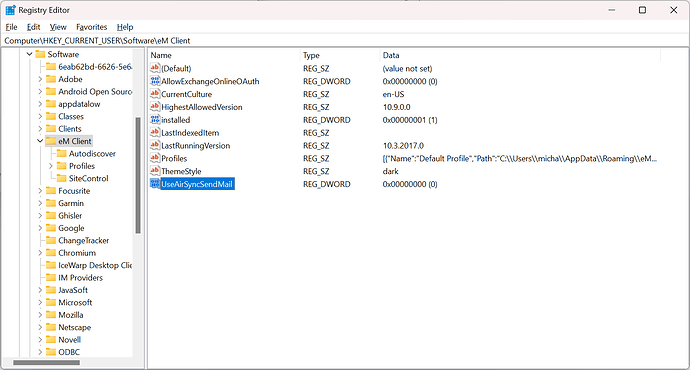
Task: Click the Mozilla folder icon
Action: tap(51, 315)
